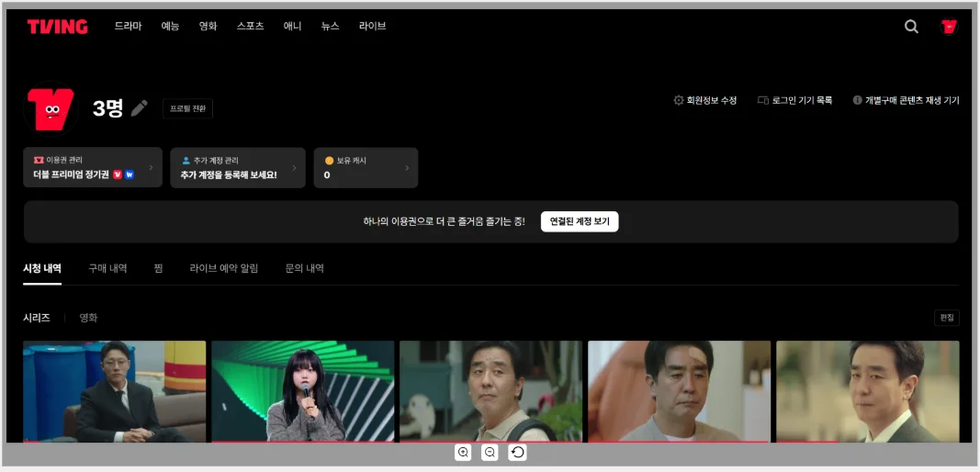Click 더블 프리미엄 정기권 text
Viewport: 980px width, 472px height.
click(72, 175)
